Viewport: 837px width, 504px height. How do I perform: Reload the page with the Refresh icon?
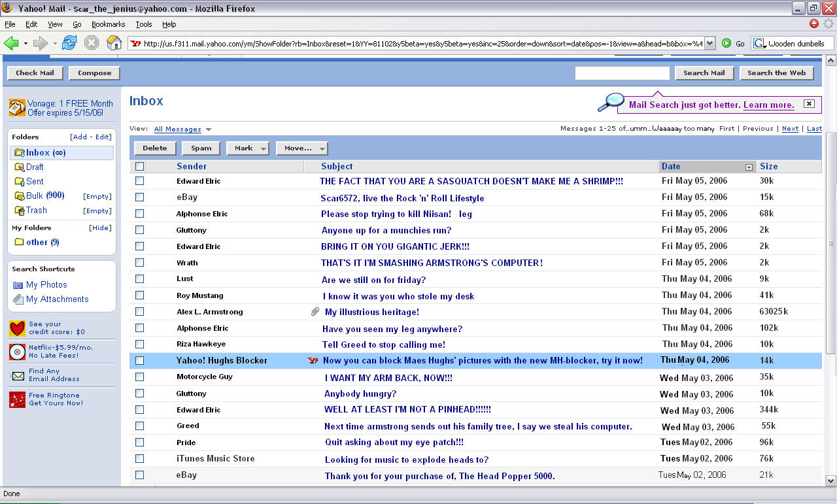coord(69,43)
